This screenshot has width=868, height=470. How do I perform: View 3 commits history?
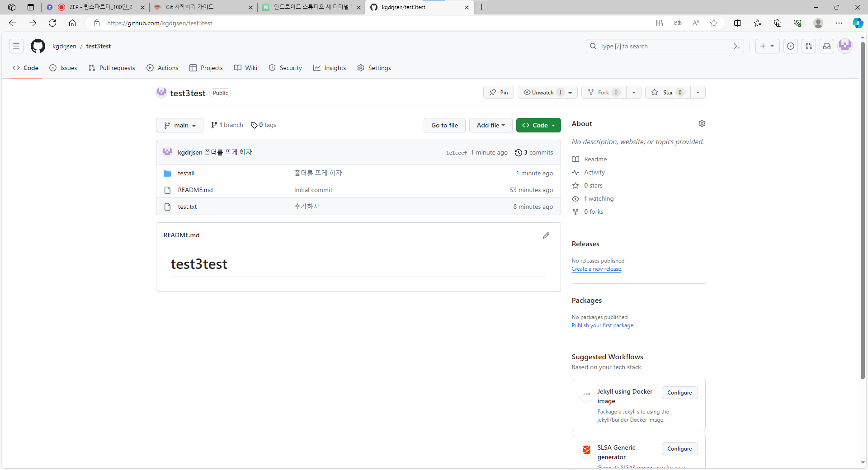click(x=534, y=152)
